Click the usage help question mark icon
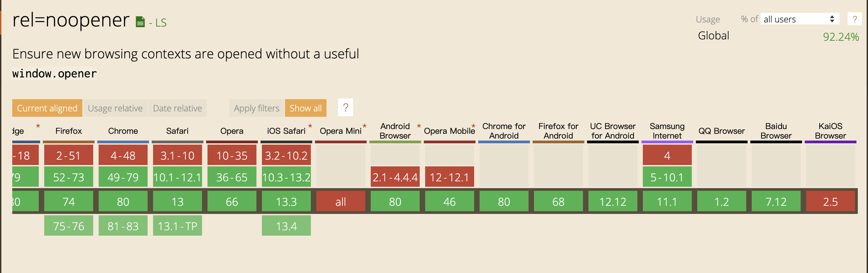868x273 pixels. click(x=854, y=19)
